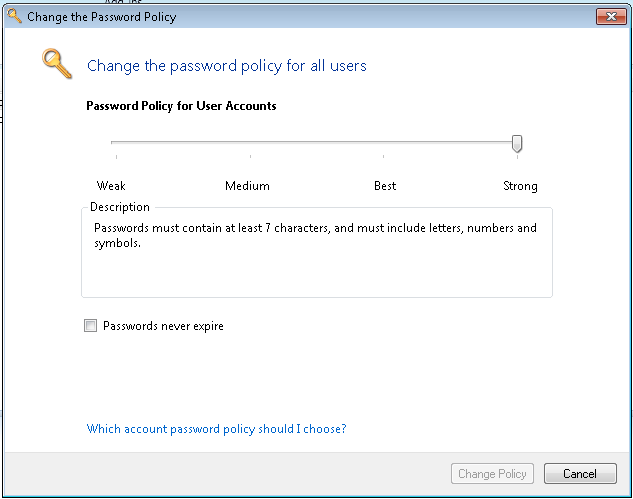The height and width of the screenshot is (499, 633).
Task: Tick the Passwords never expire checkbox
Action: pos(91,326)
